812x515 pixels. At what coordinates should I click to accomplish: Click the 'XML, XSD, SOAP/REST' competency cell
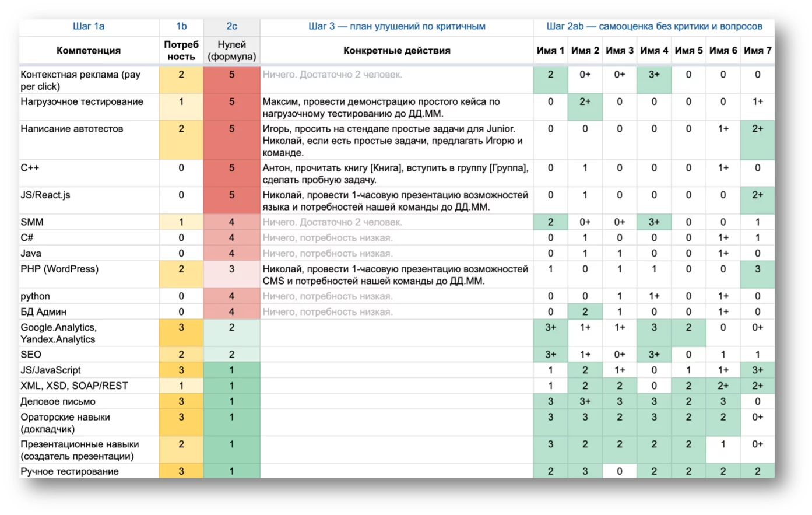coord(89,386)
